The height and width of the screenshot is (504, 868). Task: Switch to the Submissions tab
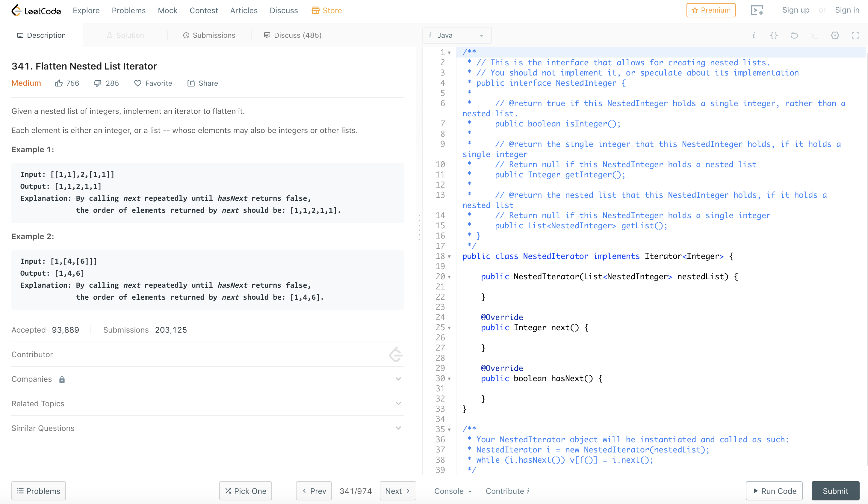[x=209, y=35]
